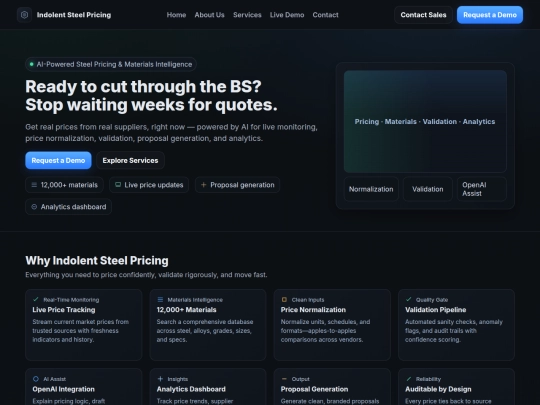This screenshot has height=405, width=540.
Task: Click the list icon beside Materials Intelligence
Action: pyautogui.click(x=160, y=299)
